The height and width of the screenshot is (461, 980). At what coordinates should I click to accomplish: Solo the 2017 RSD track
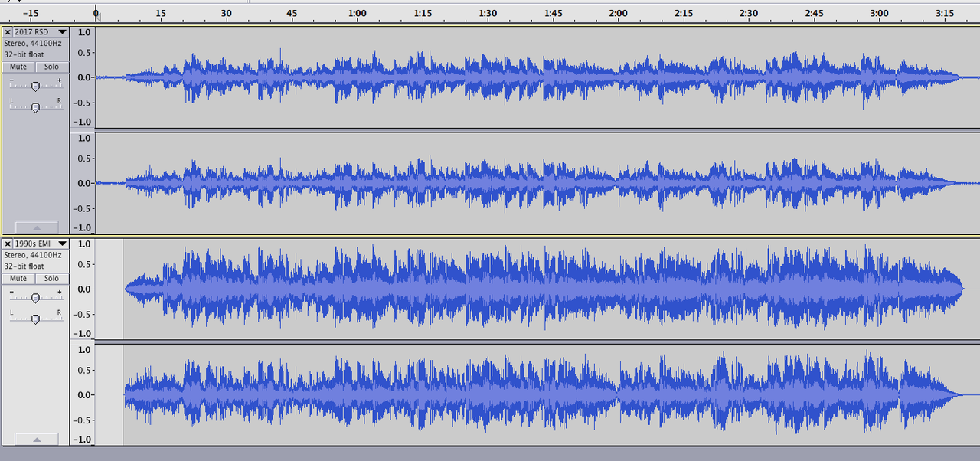tap(51, 67)
